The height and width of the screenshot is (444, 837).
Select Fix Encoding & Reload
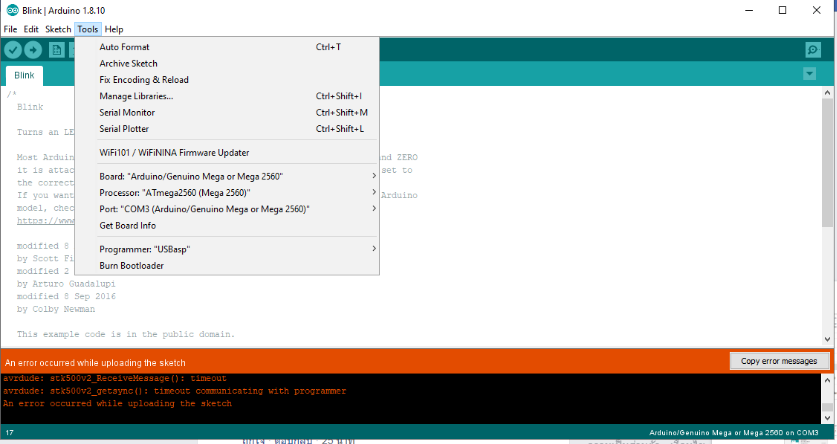tap(227, 80)
